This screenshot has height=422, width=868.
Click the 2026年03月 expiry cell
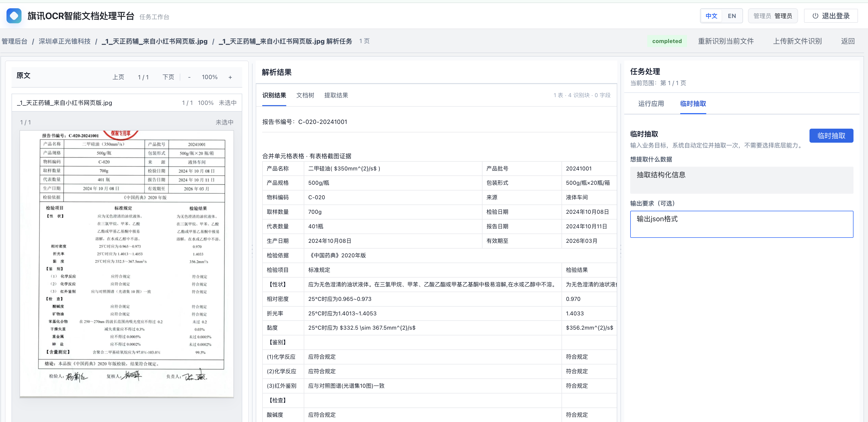589,241
